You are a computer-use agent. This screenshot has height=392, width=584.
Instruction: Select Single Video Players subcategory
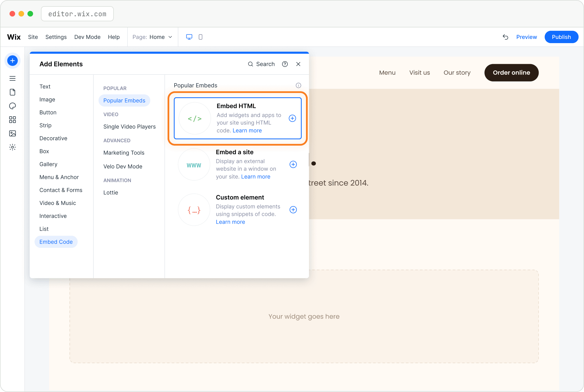pos(129,127)
